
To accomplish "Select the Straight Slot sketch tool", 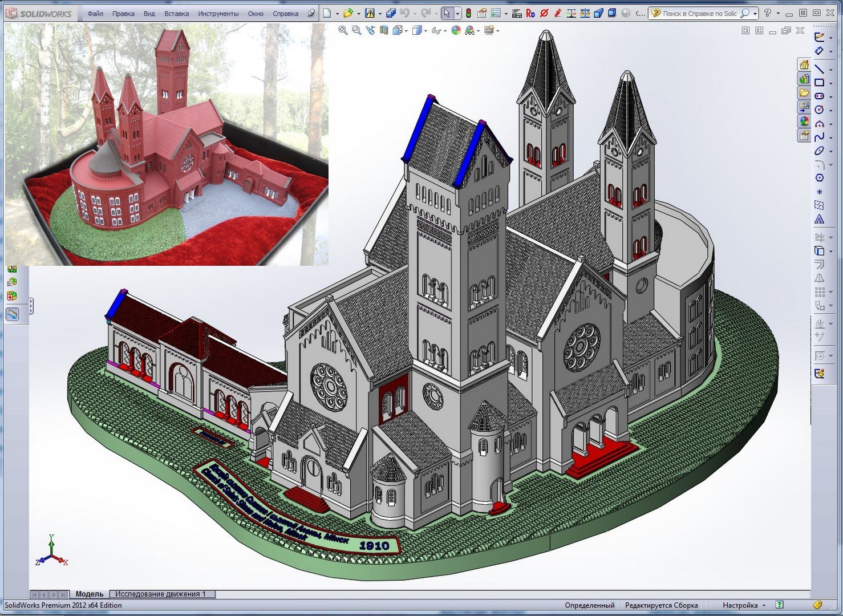I will click(x=819, y=96).
